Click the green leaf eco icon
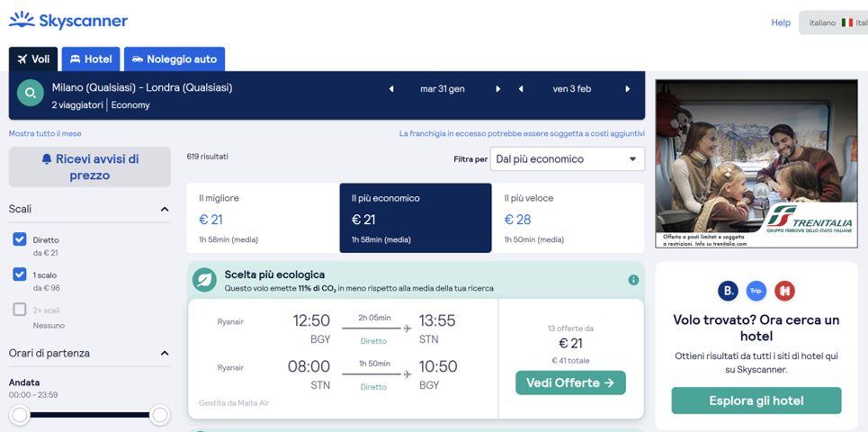 point(204,280)
